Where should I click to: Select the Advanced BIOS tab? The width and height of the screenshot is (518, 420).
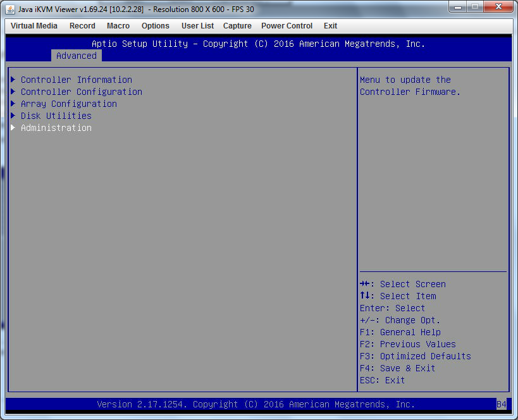(77, 56)
